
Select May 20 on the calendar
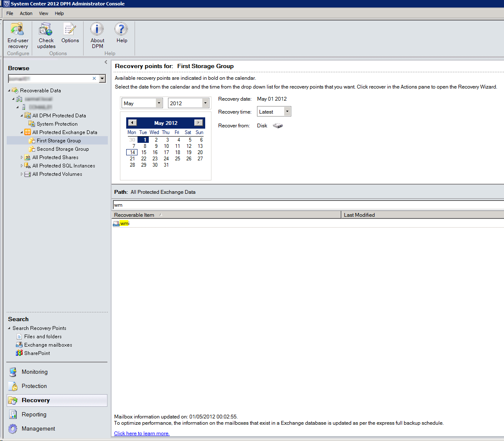pyautogui.click(x=200, y=152)
